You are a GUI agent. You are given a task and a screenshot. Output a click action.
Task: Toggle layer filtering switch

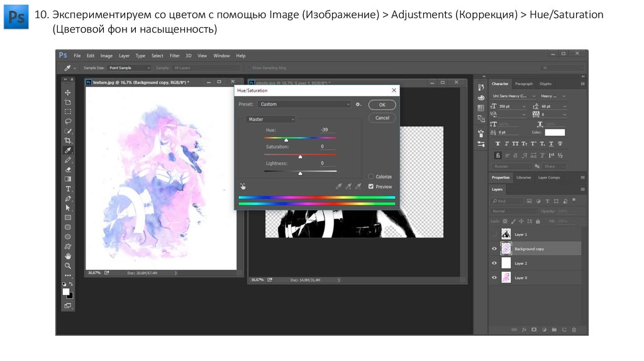tap(574, 201)
